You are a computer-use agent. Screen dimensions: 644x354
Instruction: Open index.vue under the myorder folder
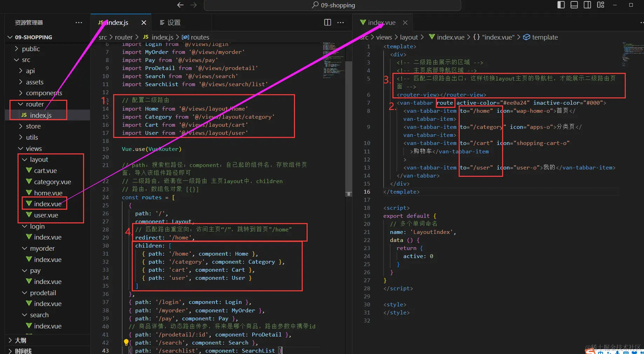coord(48,259)
